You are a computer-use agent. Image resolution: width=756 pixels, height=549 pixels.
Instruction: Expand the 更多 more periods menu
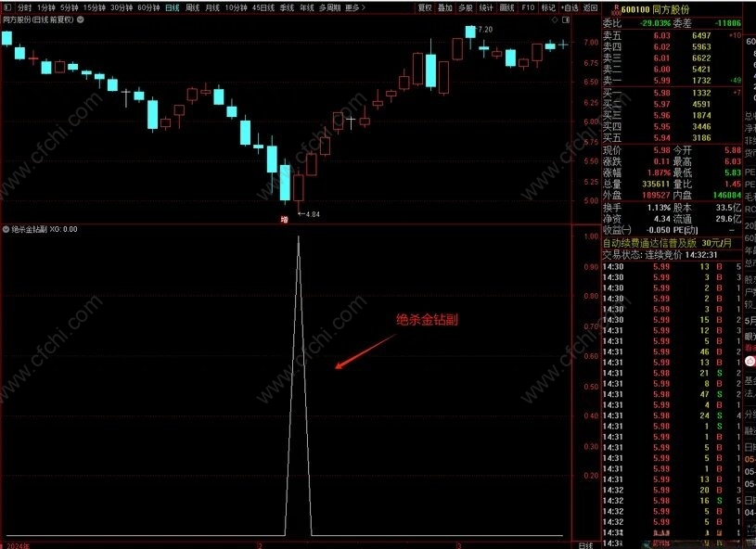pos(355,7)
